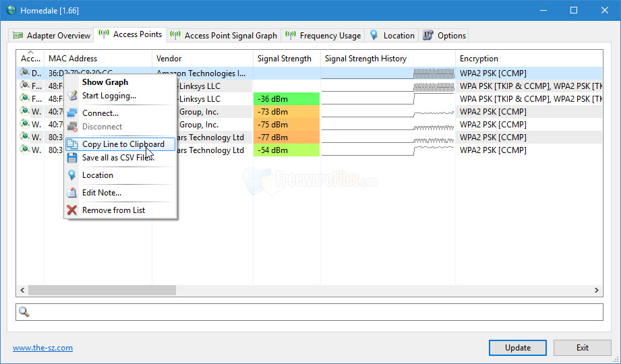Sort by the MAC Address column header
This screenshot has height=364, width=621.
click(x=98, y=58)
